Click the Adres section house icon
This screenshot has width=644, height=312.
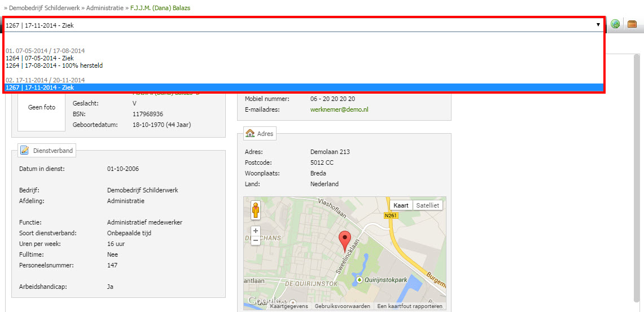(x=249, y=133)
